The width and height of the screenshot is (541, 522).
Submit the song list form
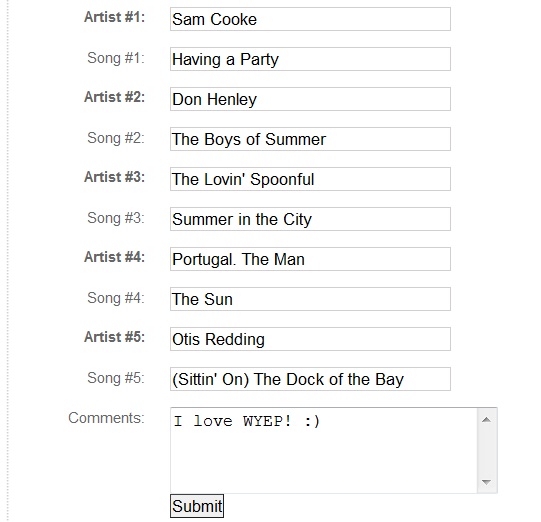pyautogui.click(x=197, y=506)
